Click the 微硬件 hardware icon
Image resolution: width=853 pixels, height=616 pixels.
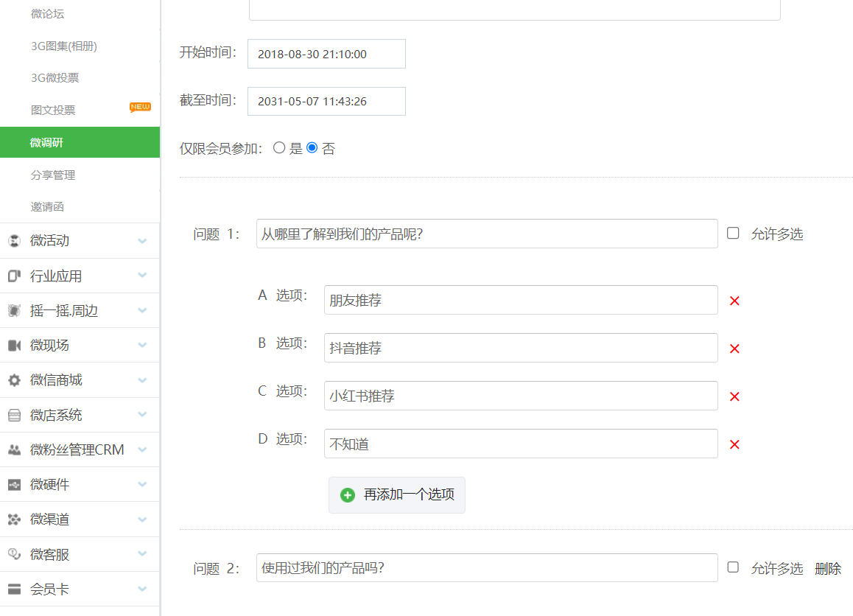coord(15,484)
